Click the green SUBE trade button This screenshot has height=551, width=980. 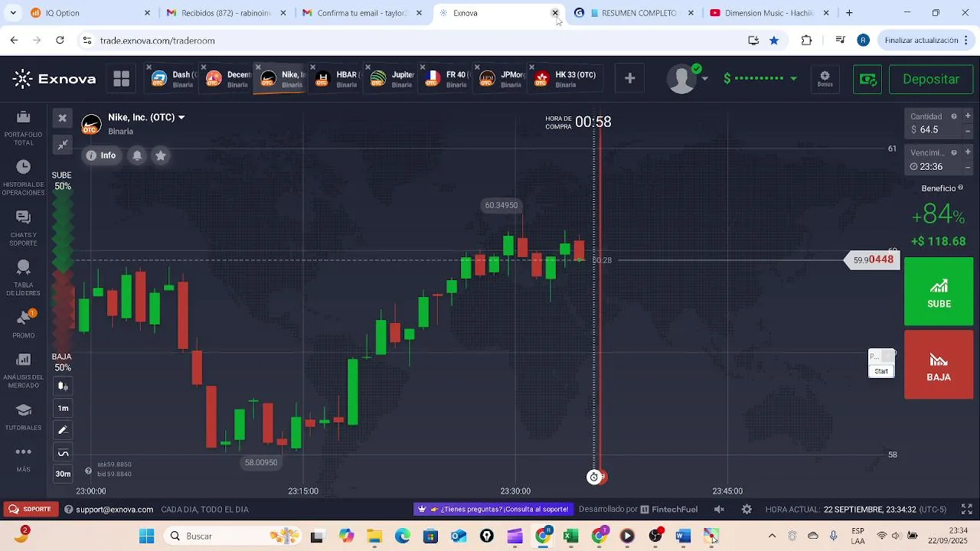[x=939, y=292]
